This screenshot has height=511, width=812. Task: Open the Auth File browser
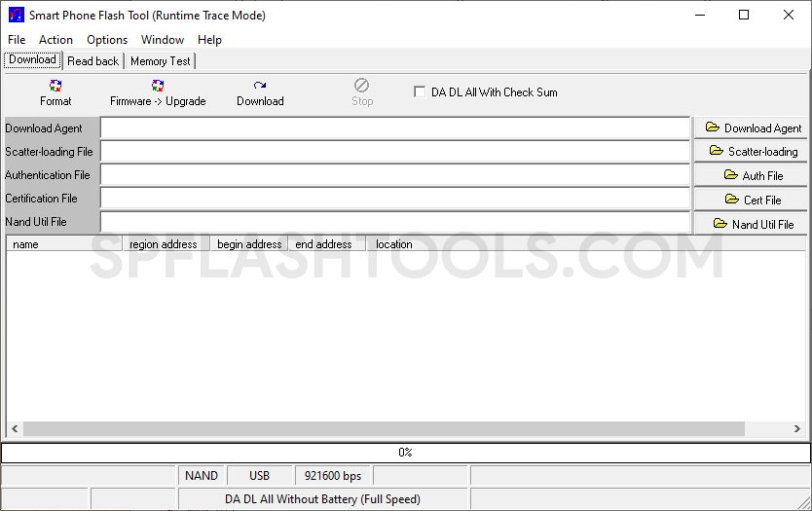click(x=752, y=175)
